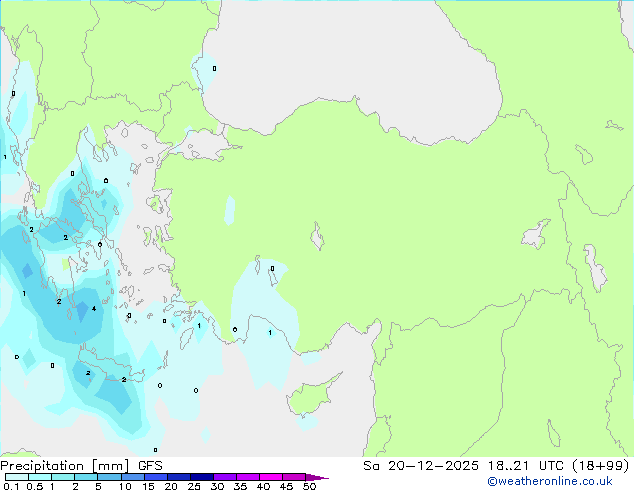Click the '15' legend scale label
Screen dimensions: 634x490
(x=148, y=486)
